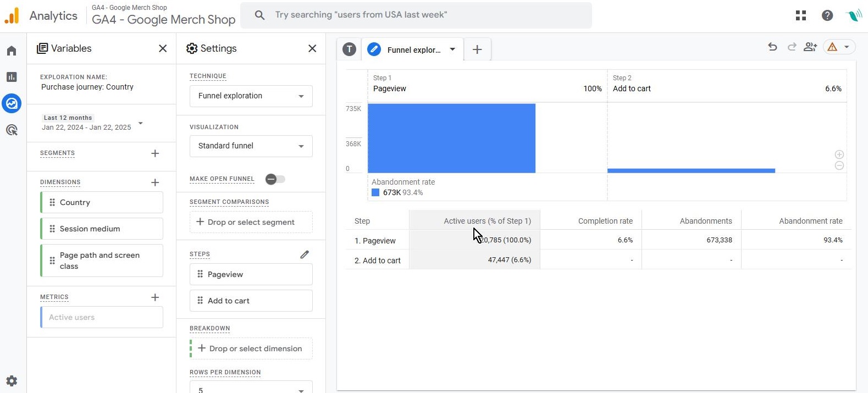Click the Add to cart funnel bar
Viewport: 868px width, 393px height.
click(691, 171)
